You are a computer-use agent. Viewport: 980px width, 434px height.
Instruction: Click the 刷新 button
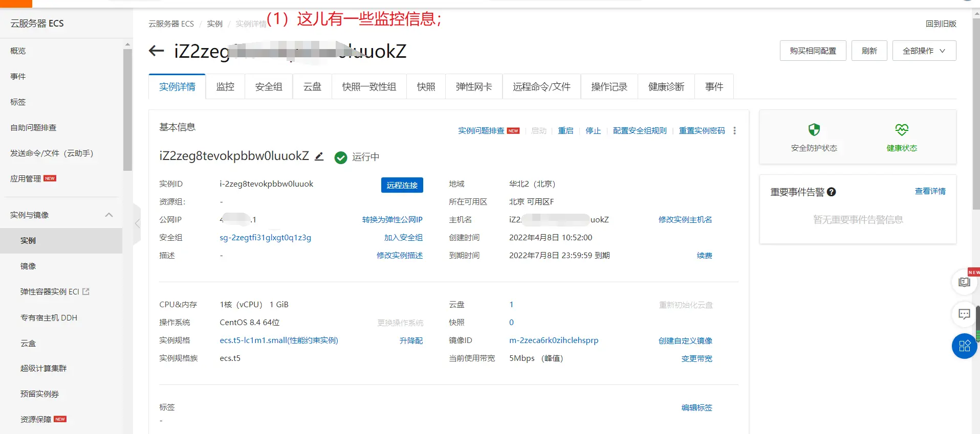pos(869,51)
